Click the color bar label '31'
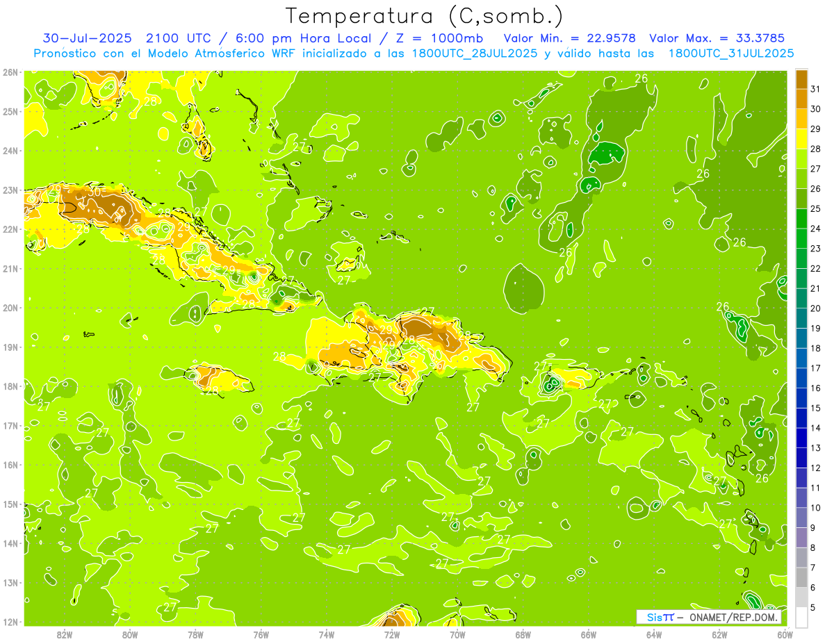Image resolution: width=834 pixels, height=644 pixels. (x=815, y=89)
